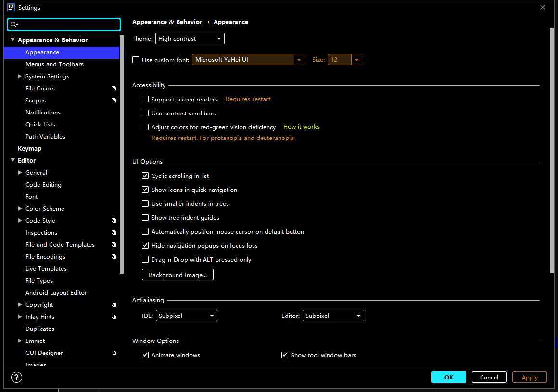
Task: Click the project-level icon beside Inspections
Action: pos(114,233)
